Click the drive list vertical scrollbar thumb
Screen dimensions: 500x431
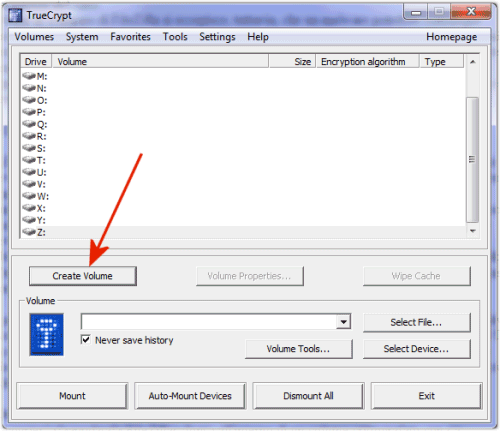472,159
